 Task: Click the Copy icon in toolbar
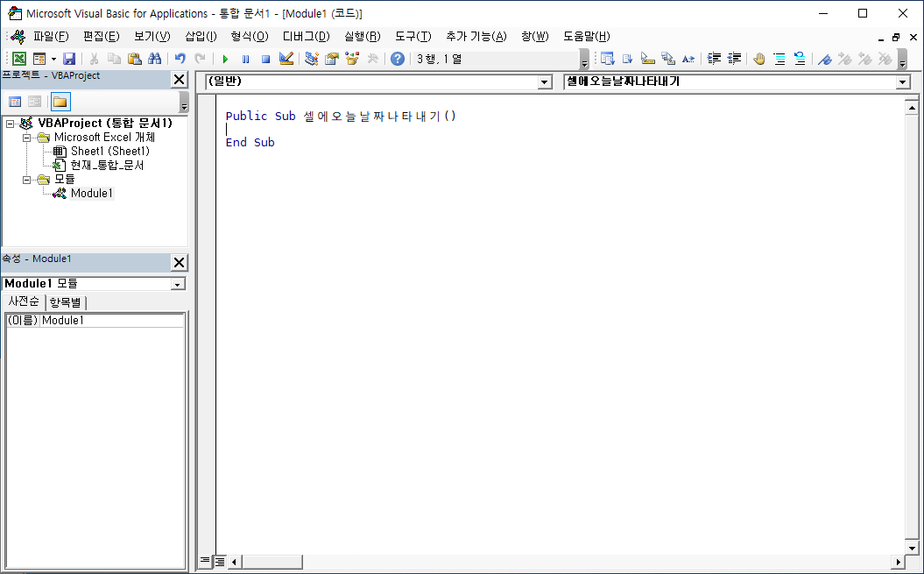(x=115, y=59)
